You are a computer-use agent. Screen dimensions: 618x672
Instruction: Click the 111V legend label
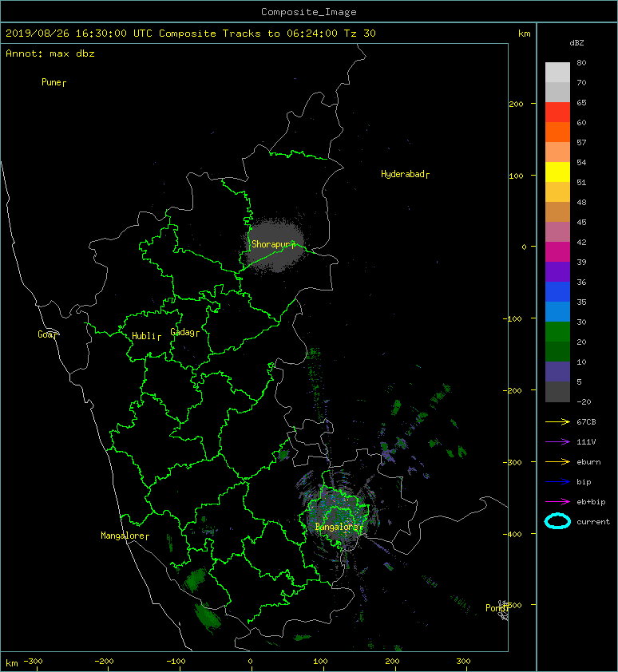(586, 442)
